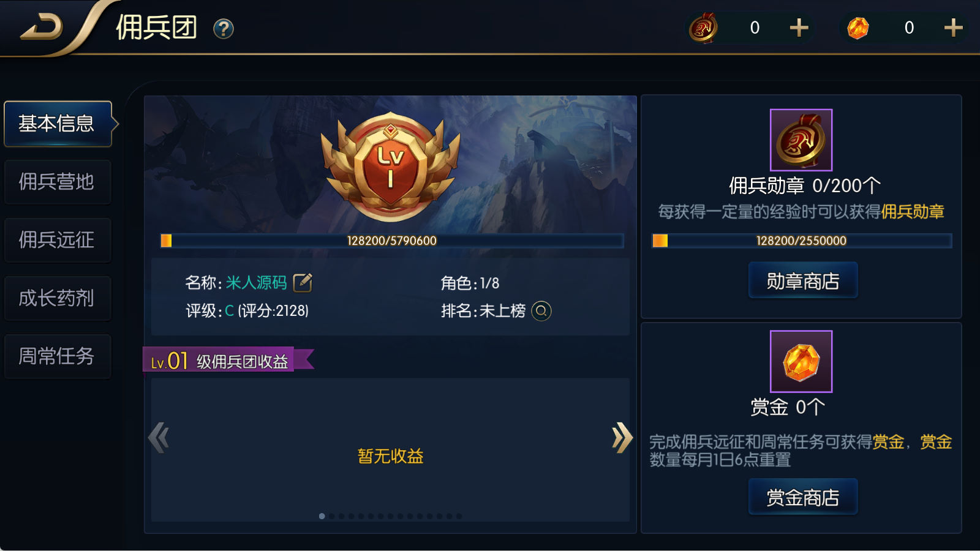This screenshot has width=980, height=551.
Task: Select the 基本信息 tab
Action: [x=58, y=124]
